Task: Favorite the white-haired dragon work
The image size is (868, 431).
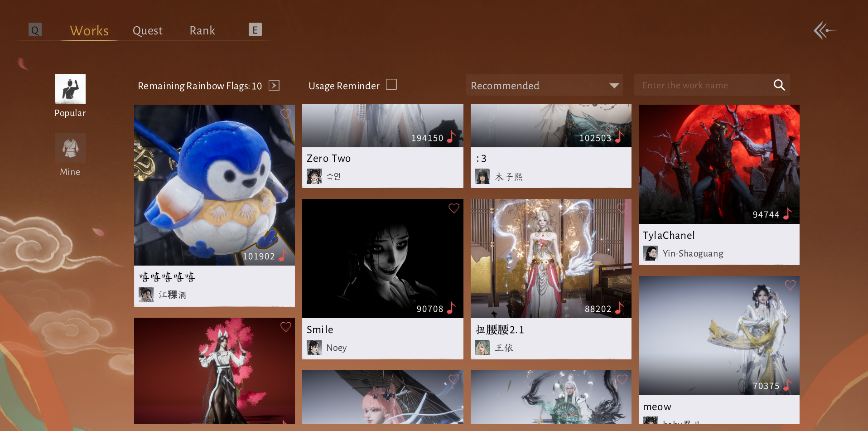Action: 622,379
